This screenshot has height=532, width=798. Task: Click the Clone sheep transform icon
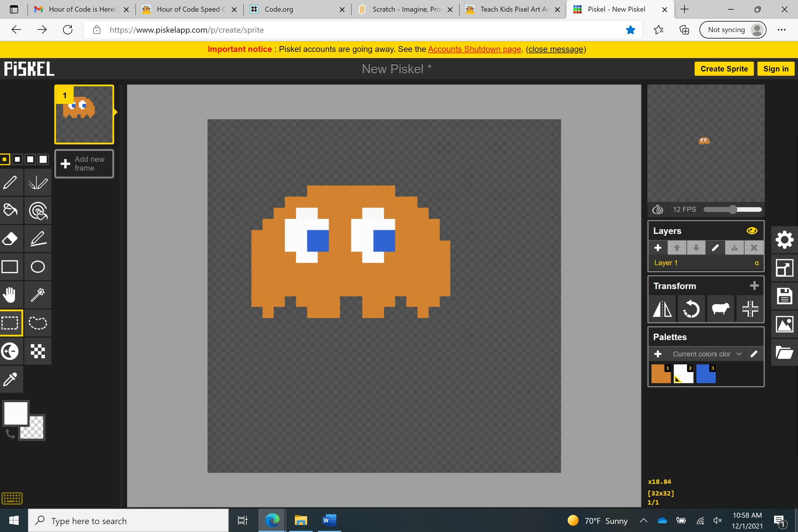(x=721, y=309)
